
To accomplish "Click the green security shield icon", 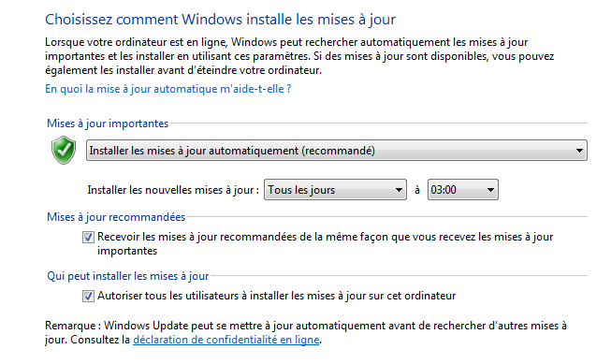I will (x=64, y=150).
